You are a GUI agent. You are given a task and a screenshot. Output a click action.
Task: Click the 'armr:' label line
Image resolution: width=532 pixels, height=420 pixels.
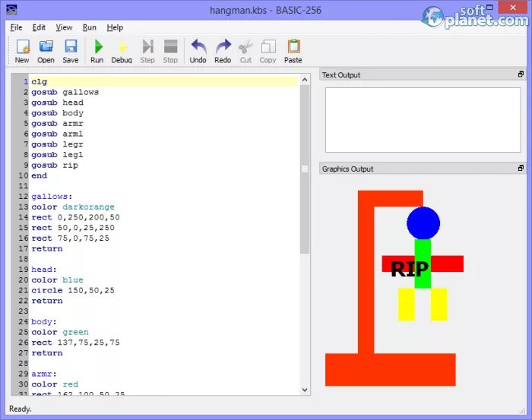click(44, 374)
